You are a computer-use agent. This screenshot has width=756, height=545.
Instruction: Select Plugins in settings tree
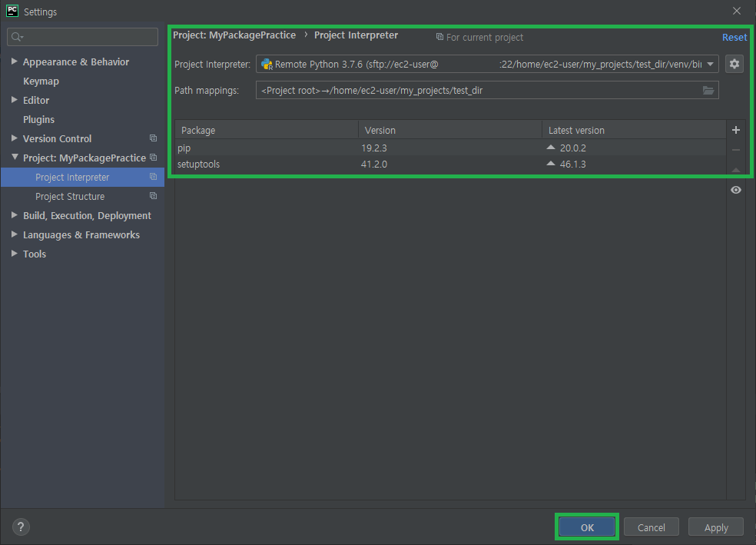pos(38,120)
